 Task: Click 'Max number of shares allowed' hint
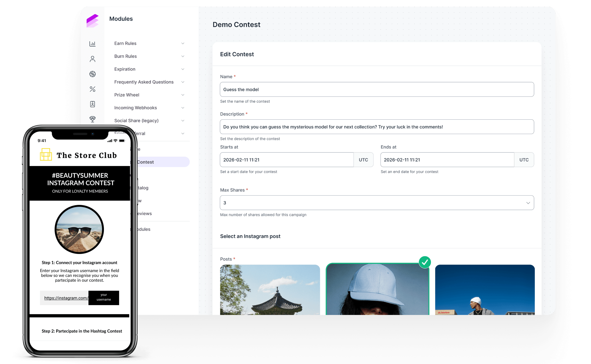click(263, 215)
